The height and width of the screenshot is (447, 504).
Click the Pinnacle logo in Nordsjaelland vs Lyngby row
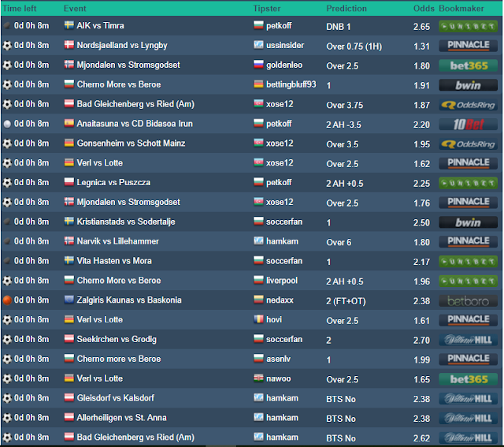[x=468, y=46]
